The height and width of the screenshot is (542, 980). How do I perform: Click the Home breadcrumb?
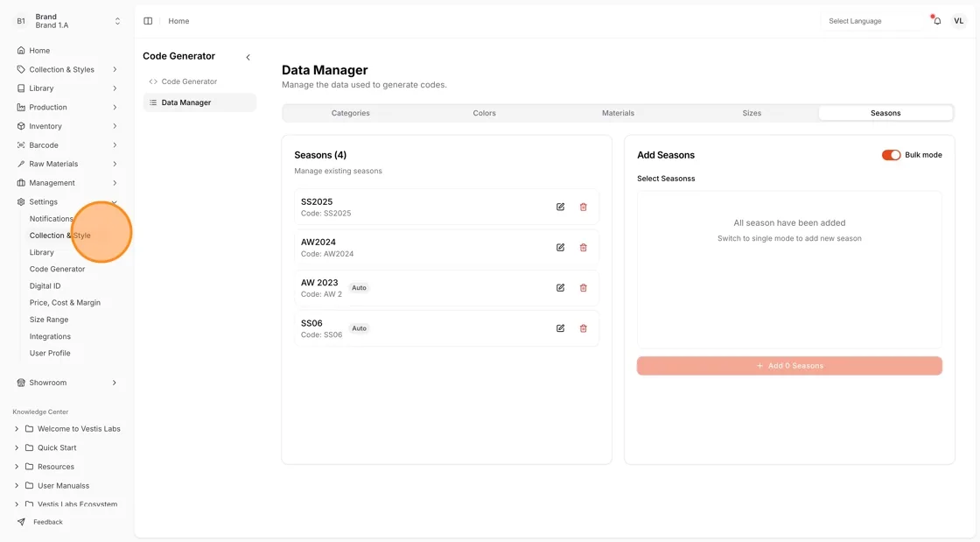[x=178, y=21]
